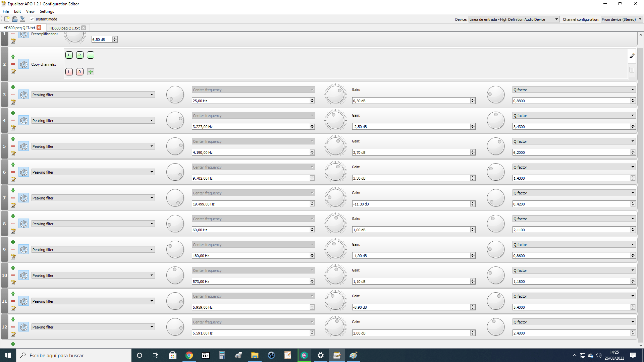
Task: Click the bottom plus icon to append a filter
Action: (13, 344)
